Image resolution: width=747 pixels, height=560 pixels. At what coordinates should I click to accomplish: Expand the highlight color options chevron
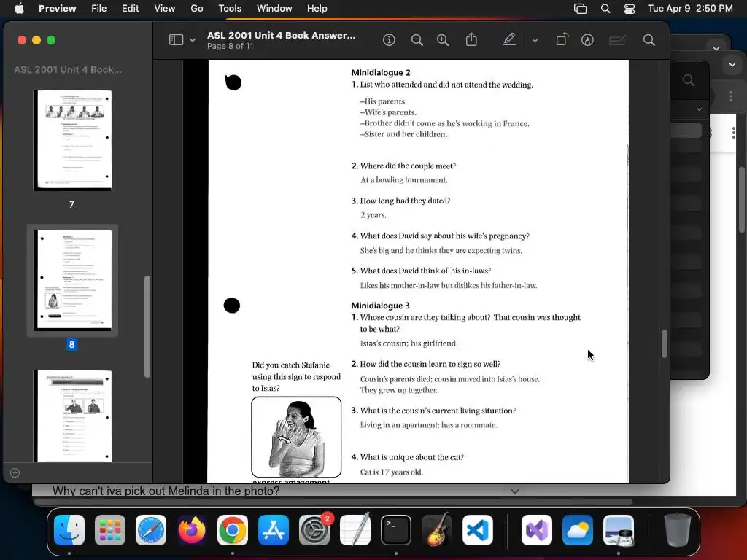[x=535, y=41]
